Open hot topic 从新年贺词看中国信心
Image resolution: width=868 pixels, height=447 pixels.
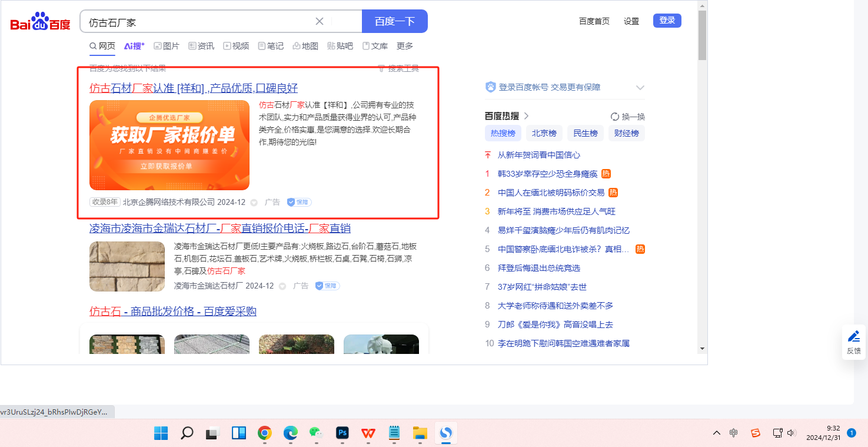click(539, 155)
